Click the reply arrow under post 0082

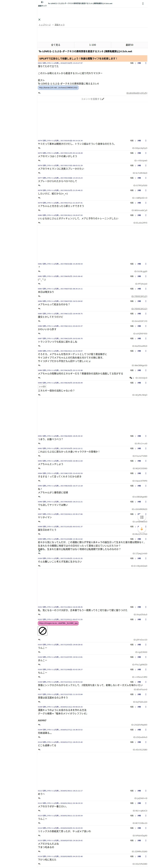[39, 284]
